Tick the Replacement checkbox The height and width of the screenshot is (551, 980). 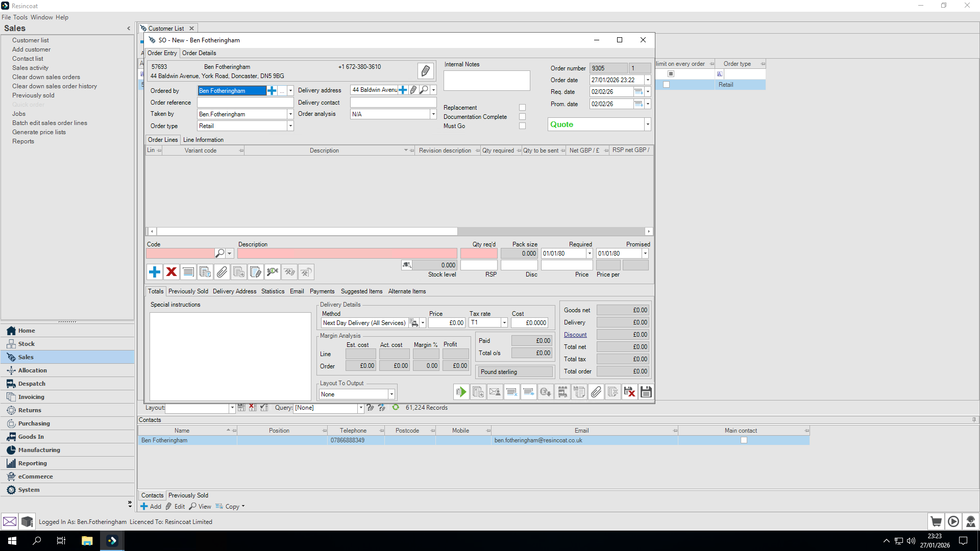pyautogui.click(x=522, y=108)
